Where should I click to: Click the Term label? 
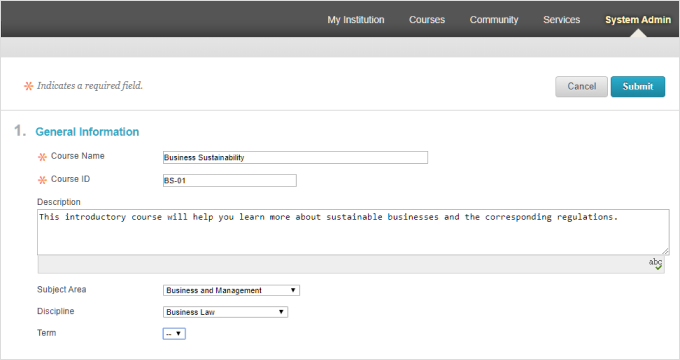click(x=46, y=333)
